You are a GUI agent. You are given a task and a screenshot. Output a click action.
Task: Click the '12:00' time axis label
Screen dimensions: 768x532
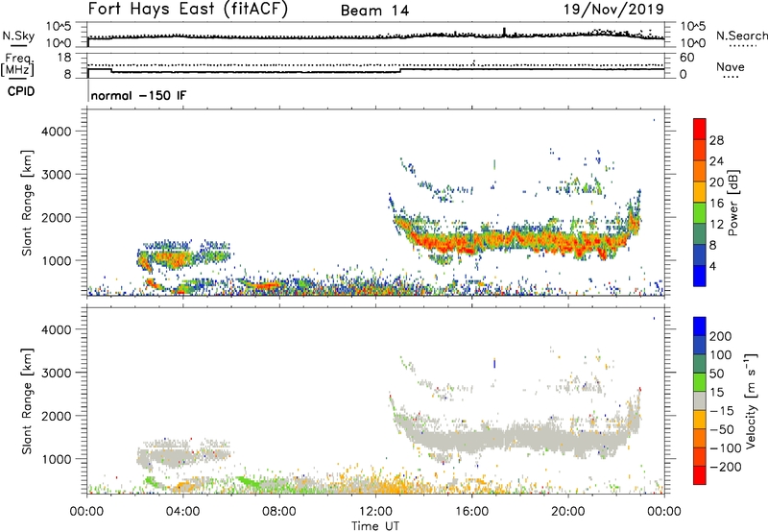click(375, 512)
